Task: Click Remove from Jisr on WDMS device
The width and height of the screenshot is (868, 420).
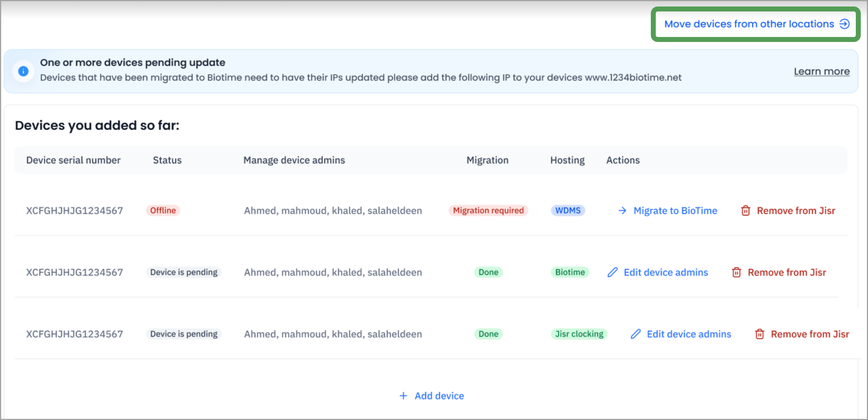Action: pyautogui.click(x=796, y=211)
